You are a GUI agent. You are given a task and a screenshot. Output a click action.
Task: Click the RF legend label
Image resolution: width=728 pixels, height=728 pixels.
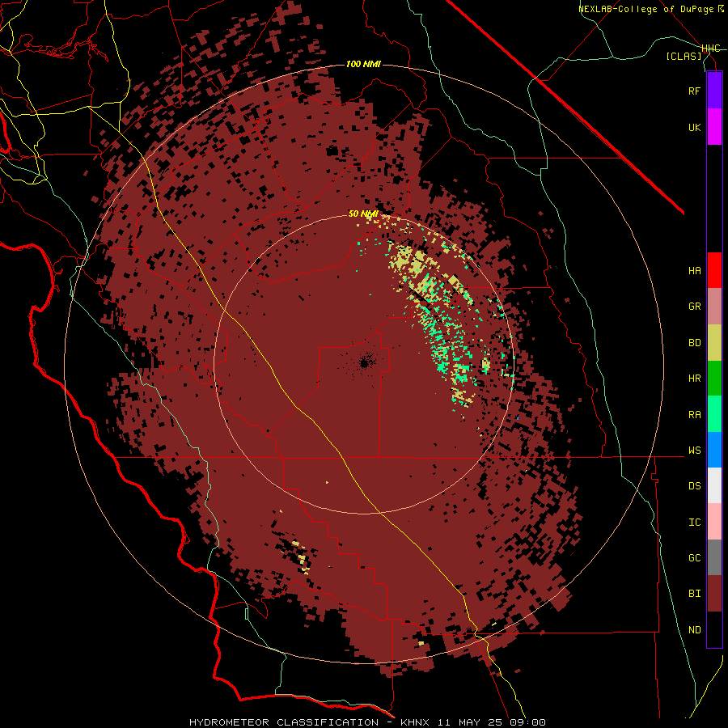click(695, 91)
